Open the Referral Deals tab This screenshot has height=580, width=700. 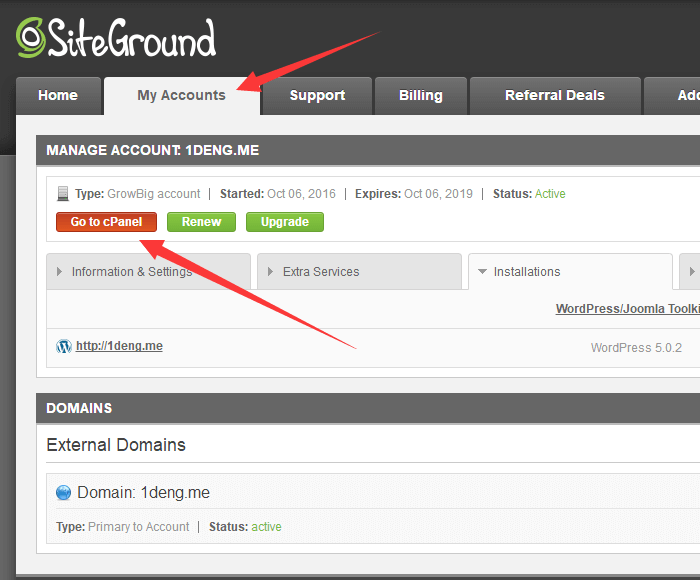click(x=555, y=96)
